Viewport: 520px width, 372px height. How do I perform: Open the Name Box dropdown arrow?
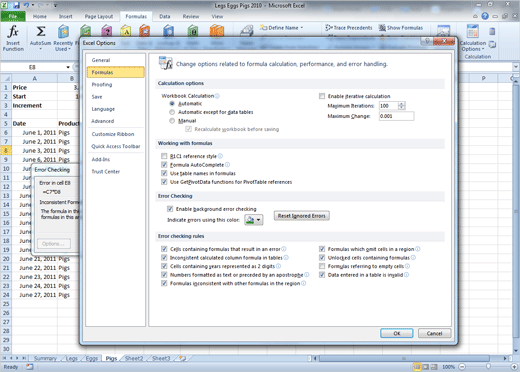coord(68,67)
